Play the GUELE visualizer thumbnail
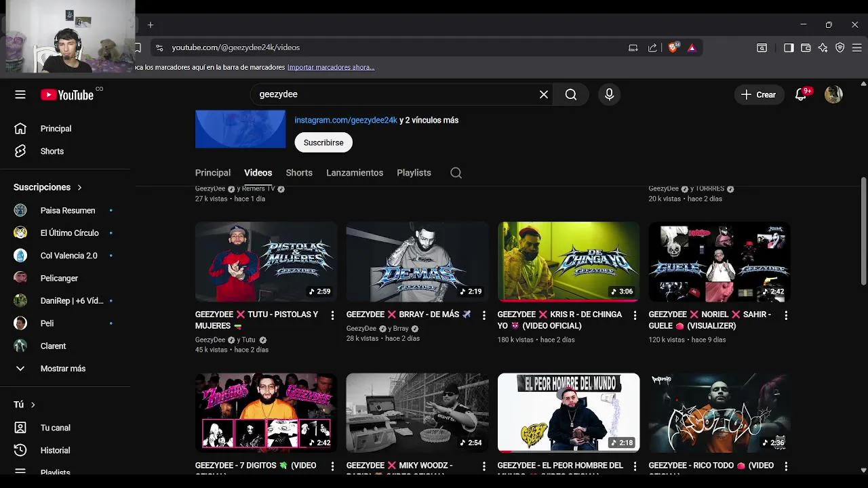868x488 pixels. click(719, 262)
